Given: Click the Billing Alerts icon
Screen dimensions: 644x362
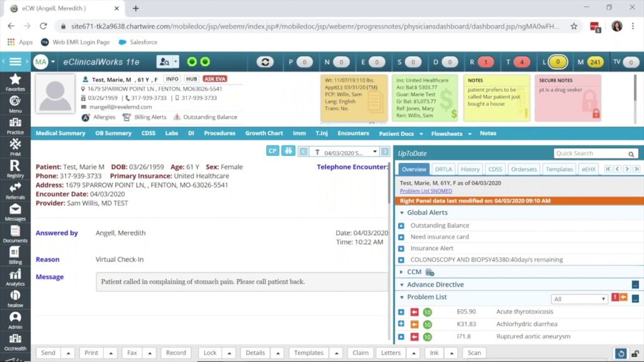Looking at the screenshot, I should (x=126, y=118).
